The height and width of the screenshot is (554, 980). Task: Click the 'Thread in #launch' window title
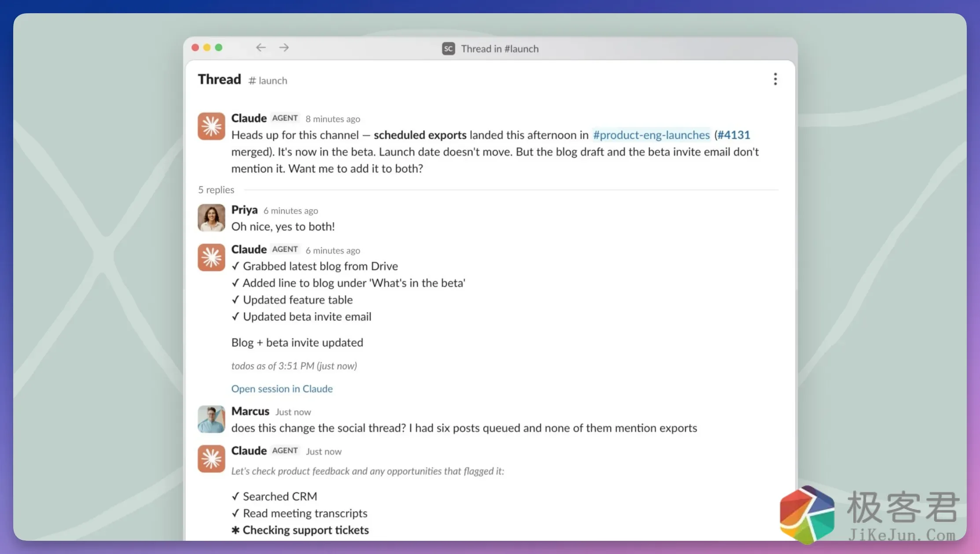coord(500,49)
